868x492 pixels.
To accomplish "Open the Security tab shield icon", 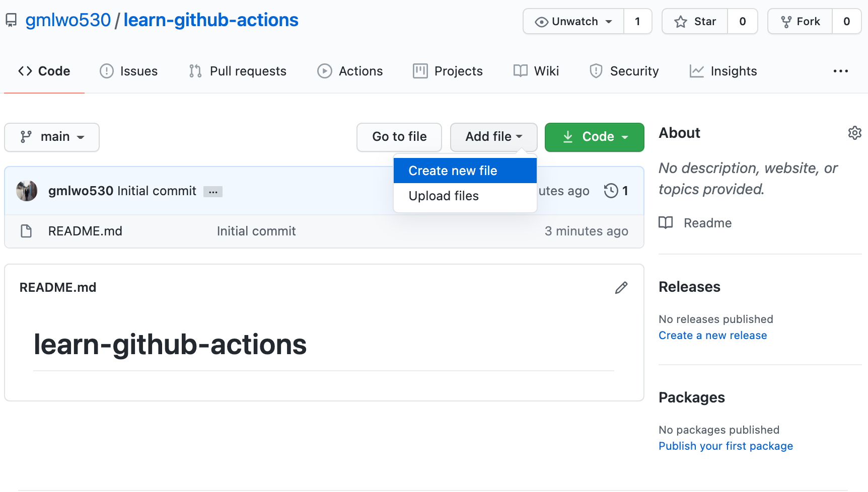I will coord(596,71).
